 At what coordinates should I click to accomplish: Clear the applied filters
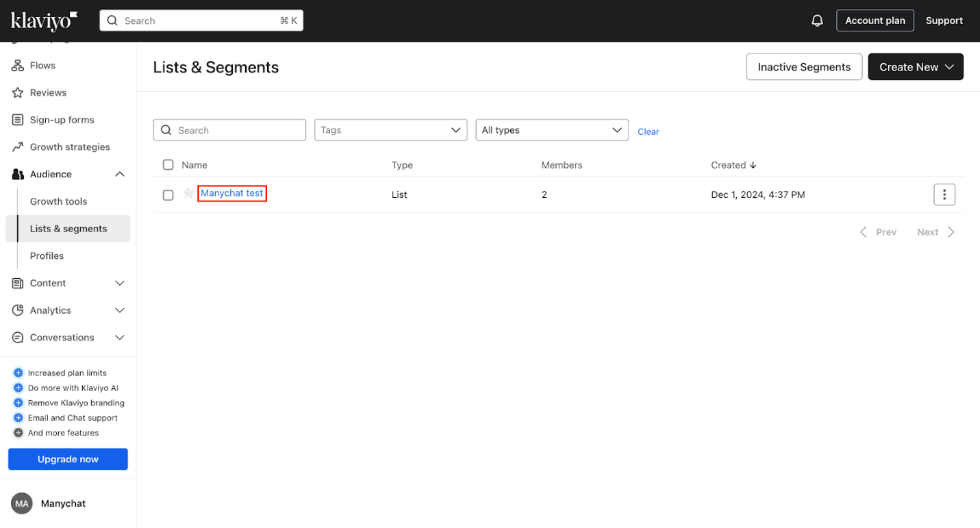[648, 131]
